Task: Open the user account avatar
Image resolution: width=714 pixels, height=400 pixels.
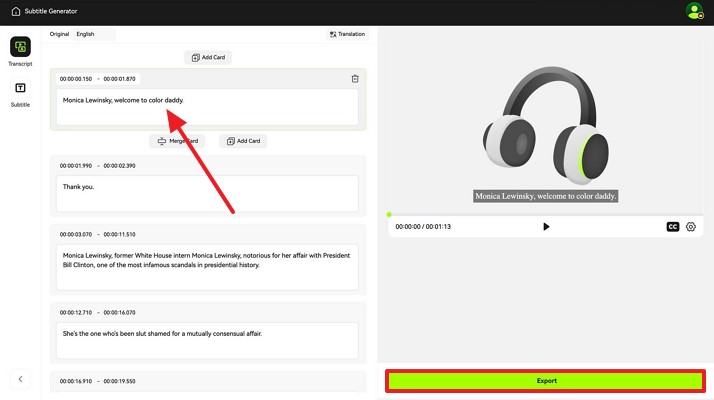Action: 694,11
